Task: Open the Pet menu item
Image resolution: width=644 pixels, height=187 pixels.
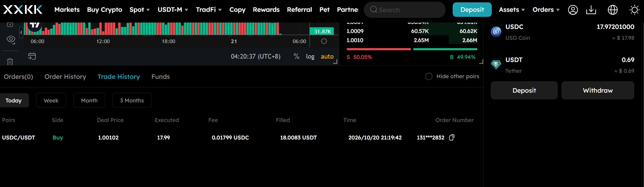Action: (324, 10)
